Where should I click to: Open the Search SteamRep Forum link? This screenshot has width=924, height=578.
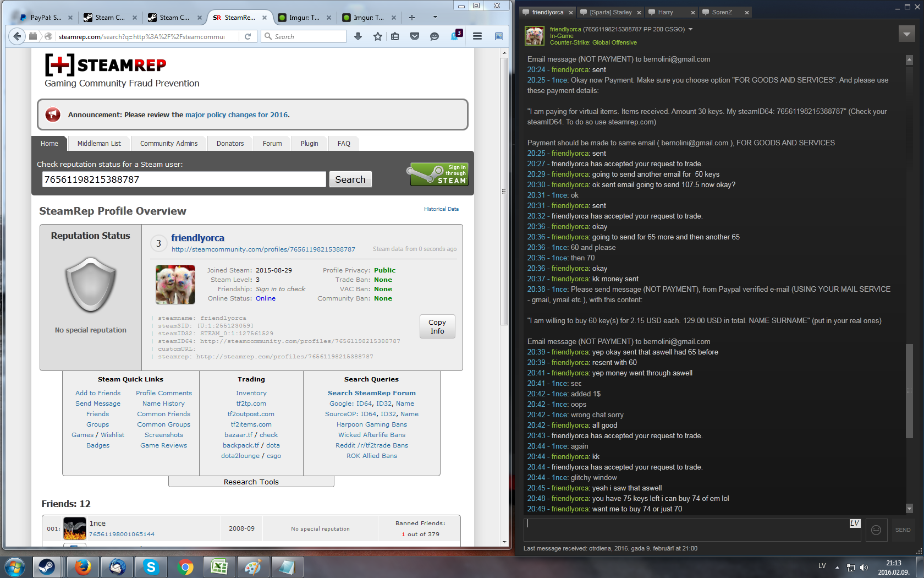pos(371,393)
